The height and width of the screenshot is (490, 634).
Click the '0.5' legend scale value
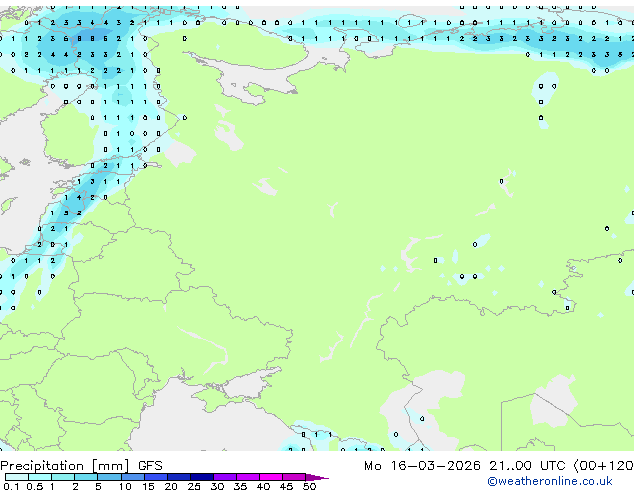34,486
